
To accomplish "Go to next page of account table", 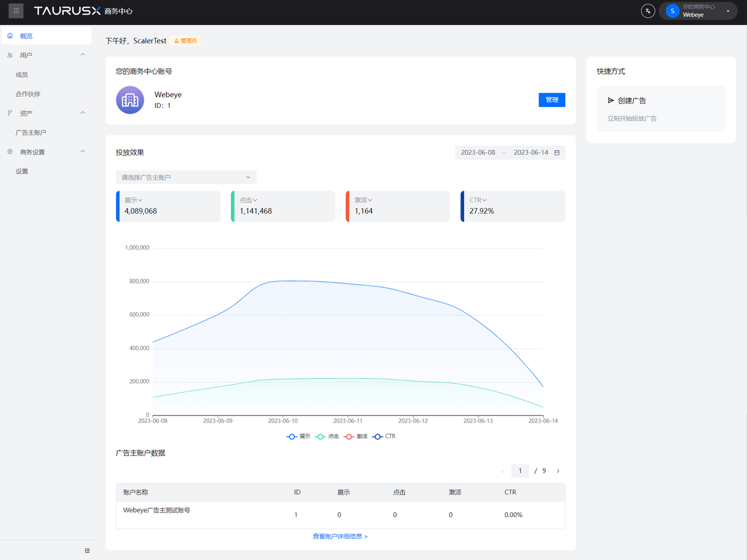I will 558,471.
